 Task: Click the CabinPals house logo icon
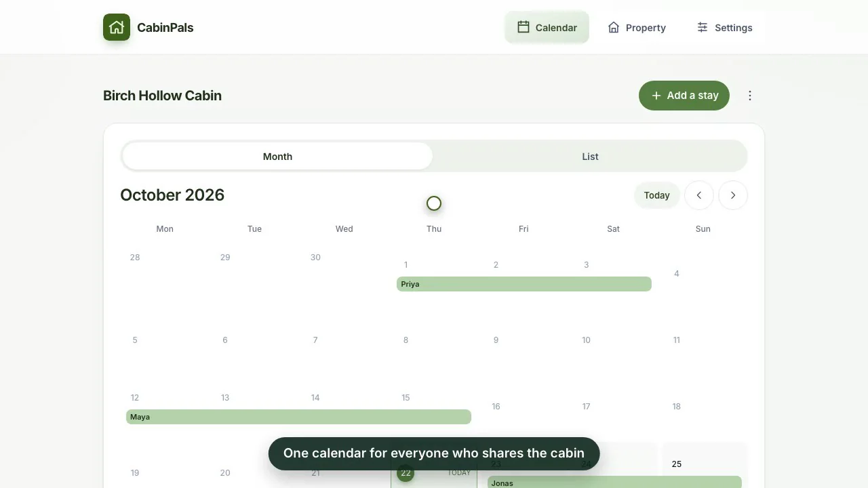tap(117, 28)
